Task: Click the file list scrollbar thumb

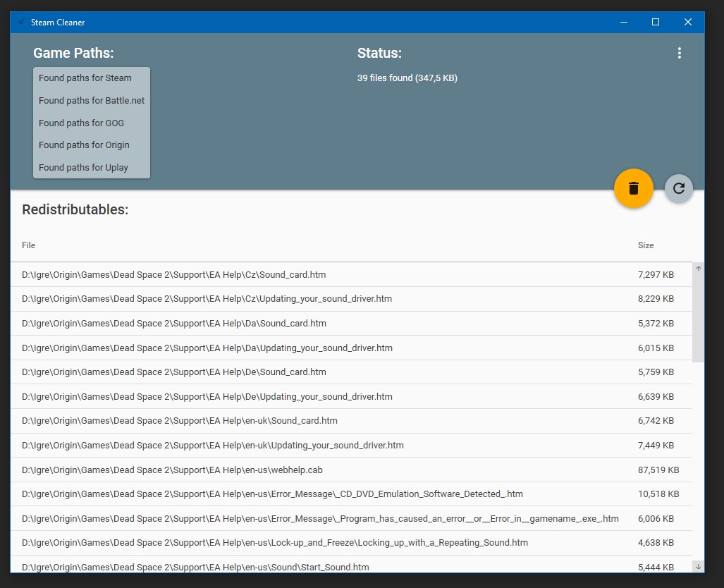Action: pyautogui.click(x=698, y=318)
